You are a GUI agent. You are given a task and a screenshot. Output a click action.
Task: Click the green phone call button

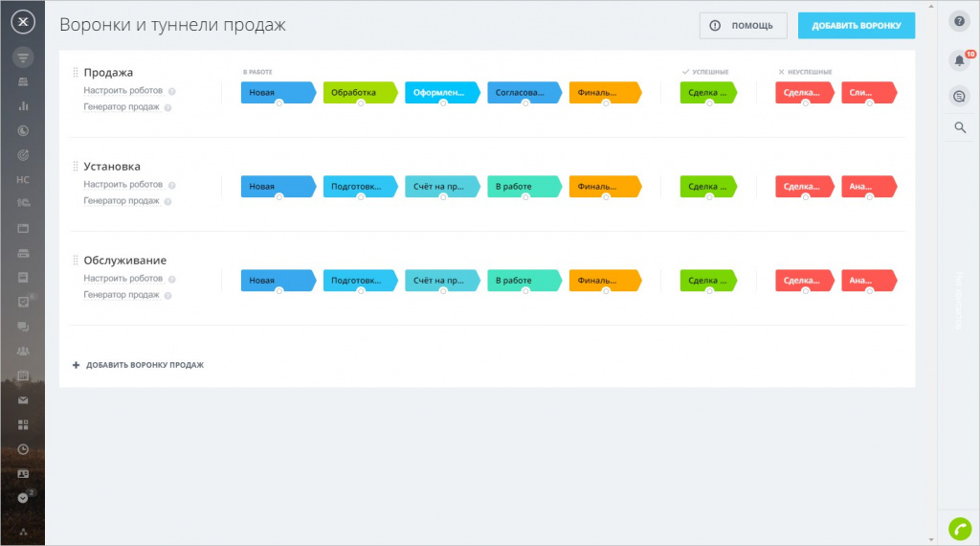point(960,529)
